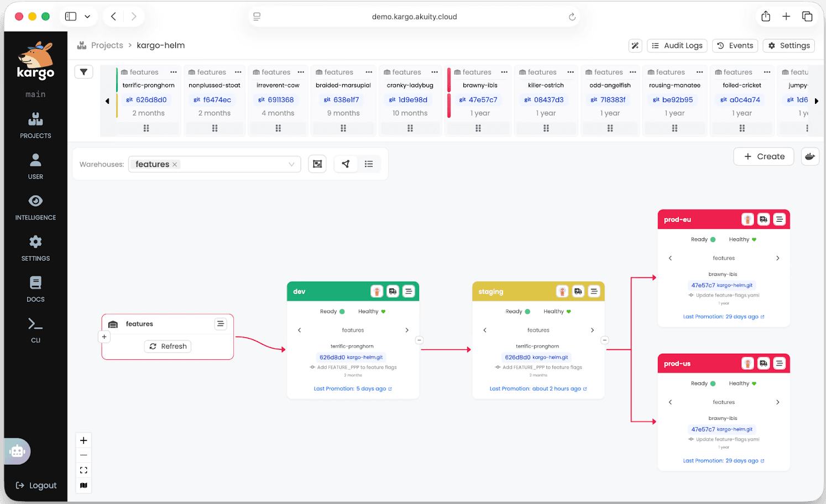This screenshot has width=826, height=504.
Task: Open the docker ship icon next to Create
Action: pyautogui.click(x=810, y=156)
